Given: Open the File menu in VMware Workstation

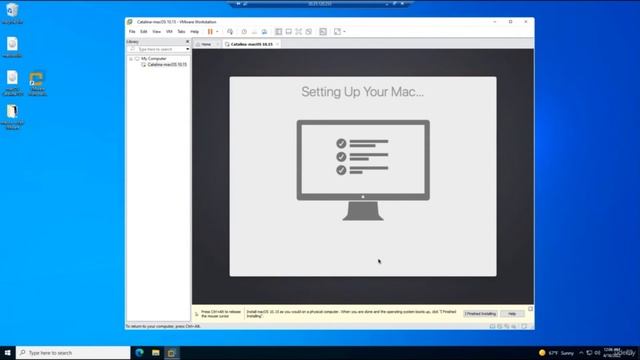Looking at the screenshot, I should 132,31.
